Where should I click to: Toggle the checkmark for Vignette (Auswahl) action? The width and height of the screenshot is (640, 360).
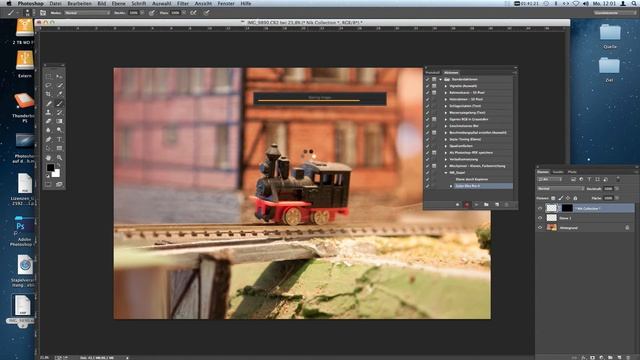coord(428,86)
